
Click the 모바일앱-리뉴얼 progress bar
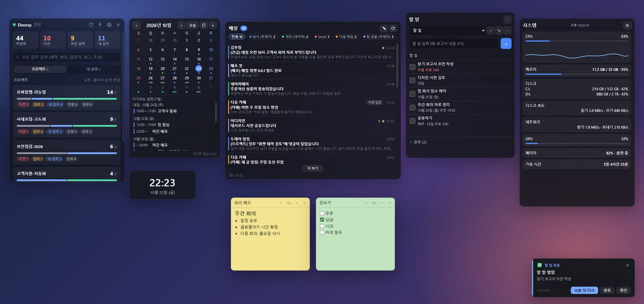click(67, 99)
